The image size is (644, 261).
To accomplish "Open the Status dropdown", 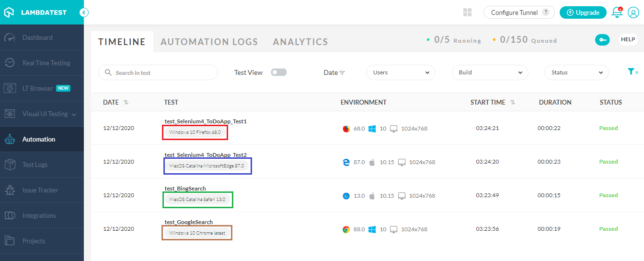I will tap(576, 72).
